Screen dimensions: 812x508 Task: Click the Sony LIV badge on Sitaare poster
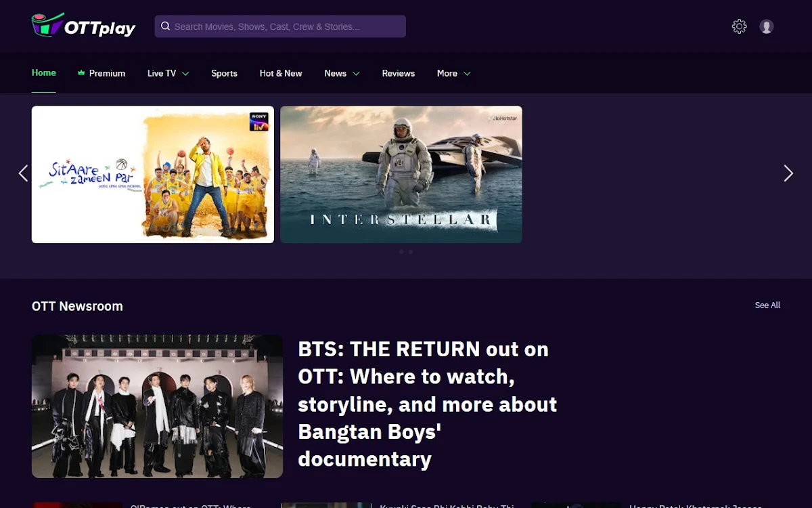tap(259, 122)
